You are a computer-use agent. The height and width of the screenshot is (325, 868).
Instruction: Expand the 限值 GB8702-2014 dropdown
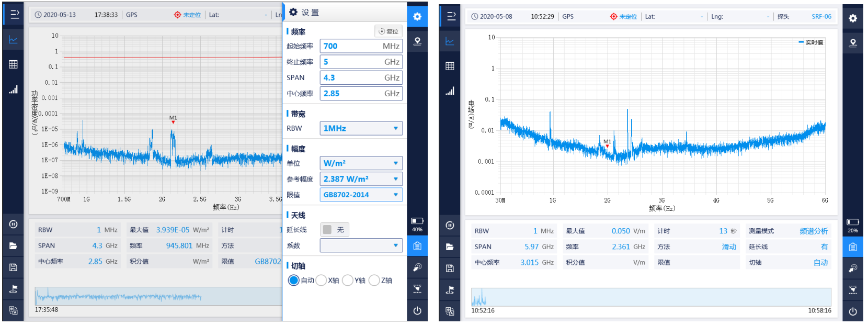361,195
